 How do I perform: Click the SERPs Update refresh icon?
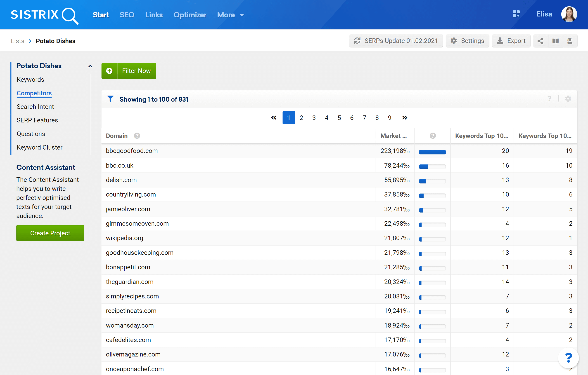[357, 41]
